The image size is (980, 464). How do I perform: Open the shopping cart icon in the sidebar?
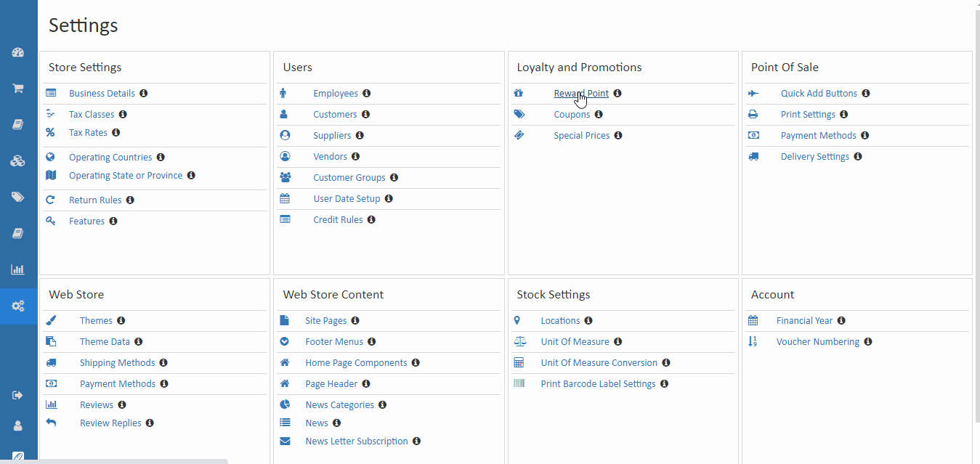[x=18, y=89]
